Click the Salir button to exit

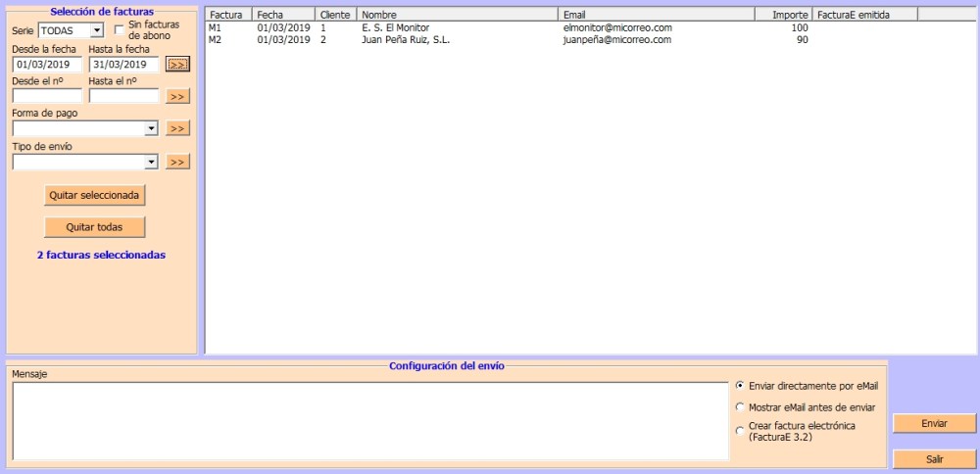[x=934, y=459]
